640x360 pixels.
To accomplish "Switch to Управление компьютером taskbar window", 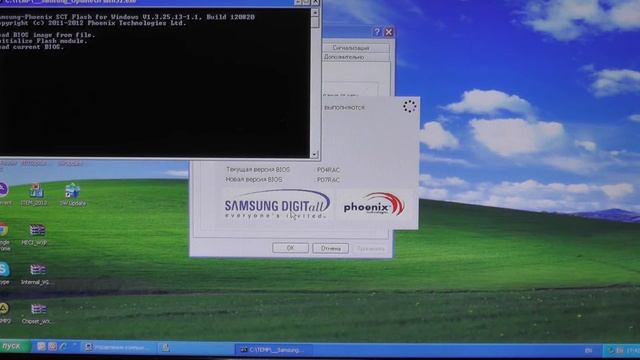I will click(x=118, y=347).
